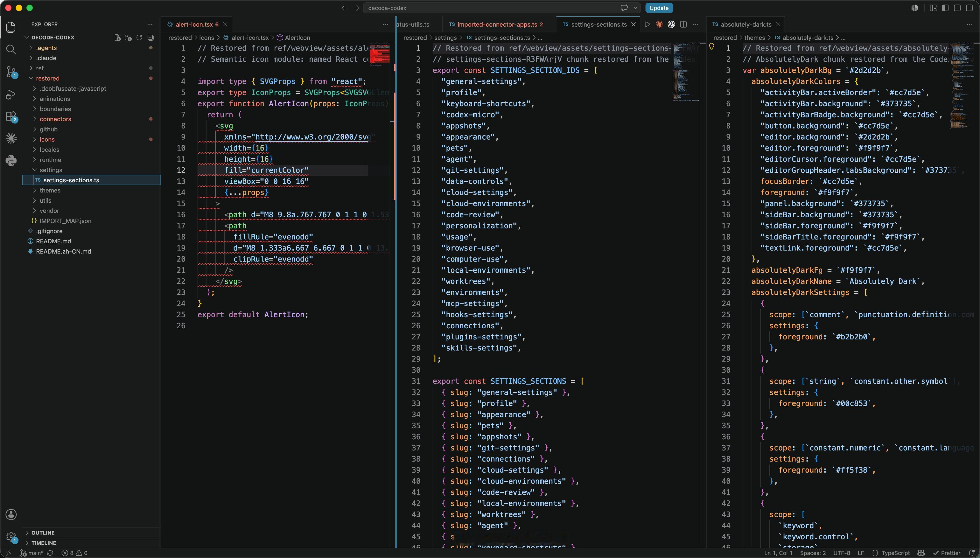This screenshot has width=980, height=558.
Task: Open IMPORT_MAP.json in Explorer
Action: (x=91, y=221)
